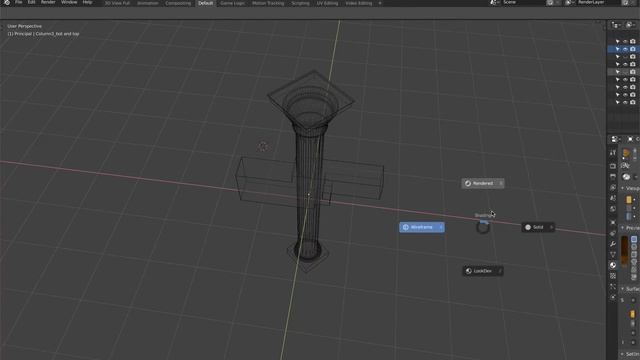This screenshot has height=360, width=640.
Task: Open the File menu
Action: coord(18,2)
